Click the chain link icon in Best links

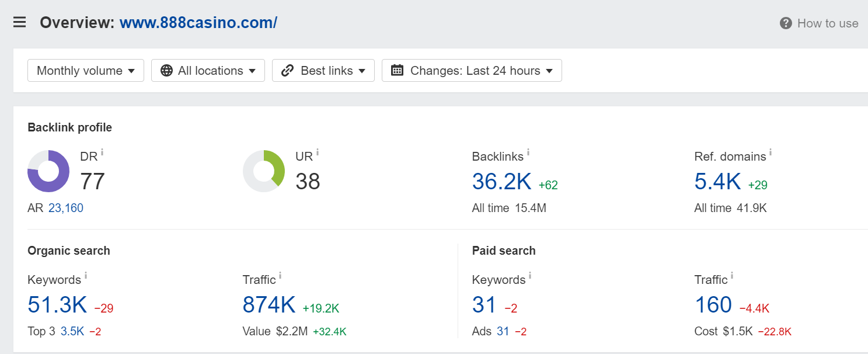point(287,71)
